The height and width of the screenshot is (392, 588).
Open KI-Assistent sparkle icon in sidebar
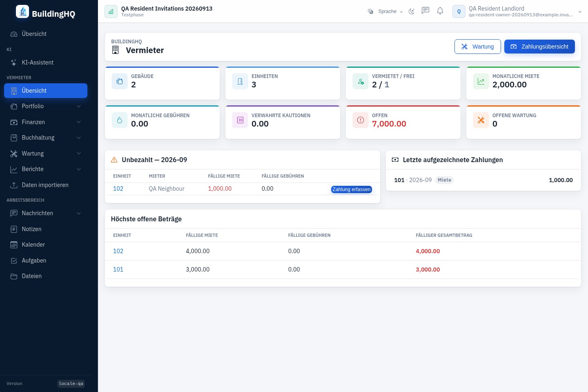click(14, 62)
